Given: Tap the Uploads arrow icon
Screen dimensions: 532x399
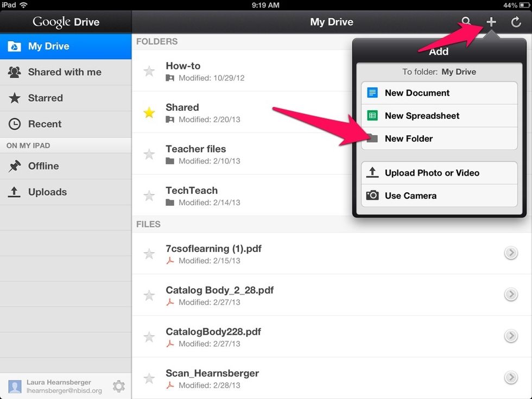Looking at the screenshot, I should (x=14, y=192).
